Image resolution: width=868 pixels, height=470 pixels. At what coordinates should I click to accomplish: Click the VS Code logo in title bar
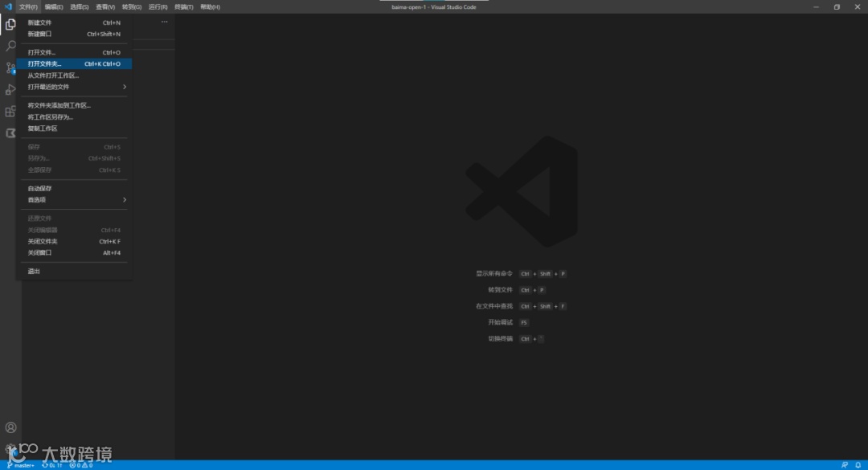click(x=8, y=6)
